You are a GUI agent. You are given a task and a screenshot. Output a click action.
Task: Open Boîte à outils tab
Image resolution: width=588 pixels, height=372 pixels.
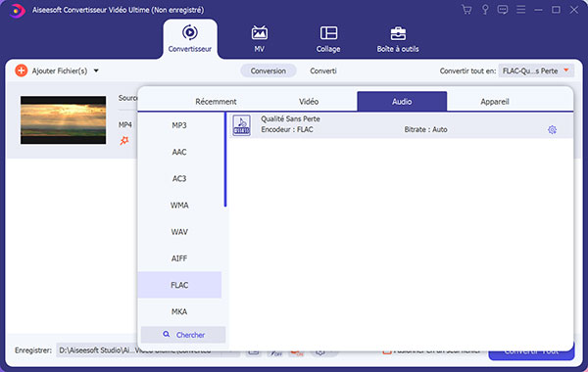[398, 39]
